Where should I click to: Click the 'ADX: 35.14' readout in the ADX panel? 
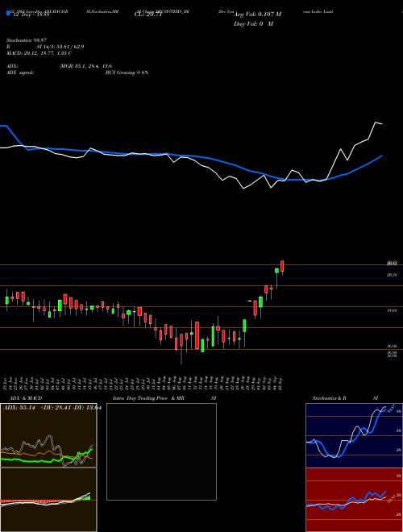(19, 408)
